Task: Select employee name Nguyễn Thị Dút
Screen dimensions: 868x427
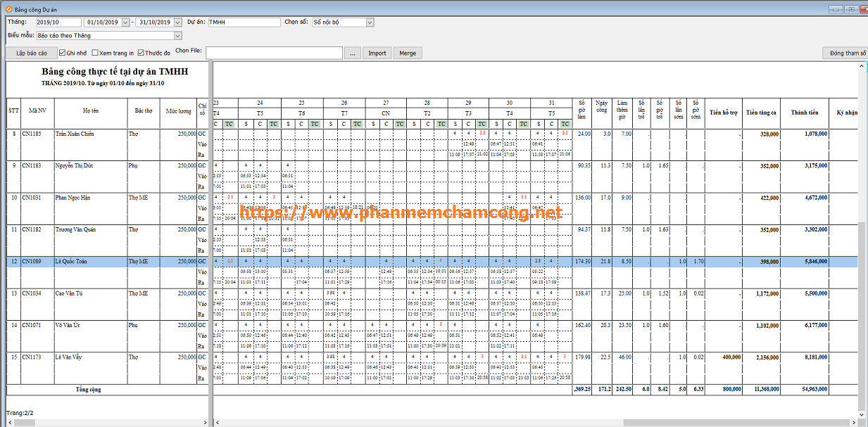Action: 74,166
